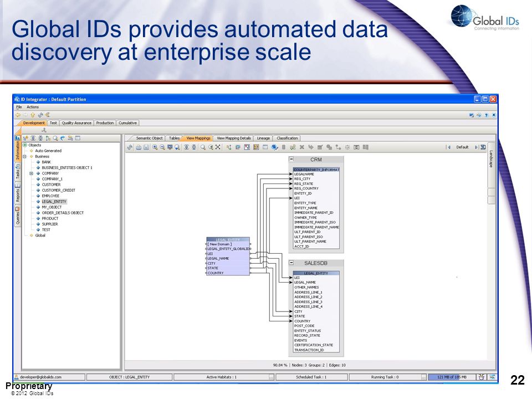Click the blue refresh icon in diagram toolbar

130,147
